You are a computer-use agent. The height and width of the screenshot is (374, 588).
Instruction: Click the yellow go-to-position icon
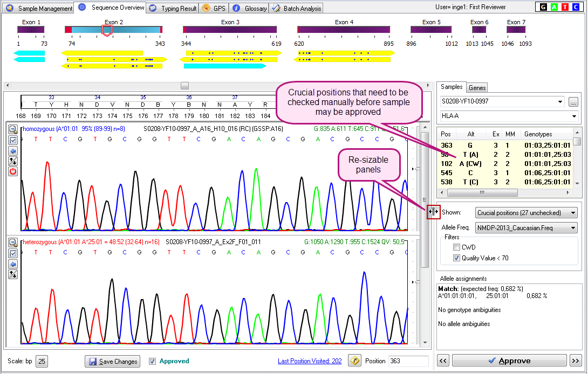(354, 361)
